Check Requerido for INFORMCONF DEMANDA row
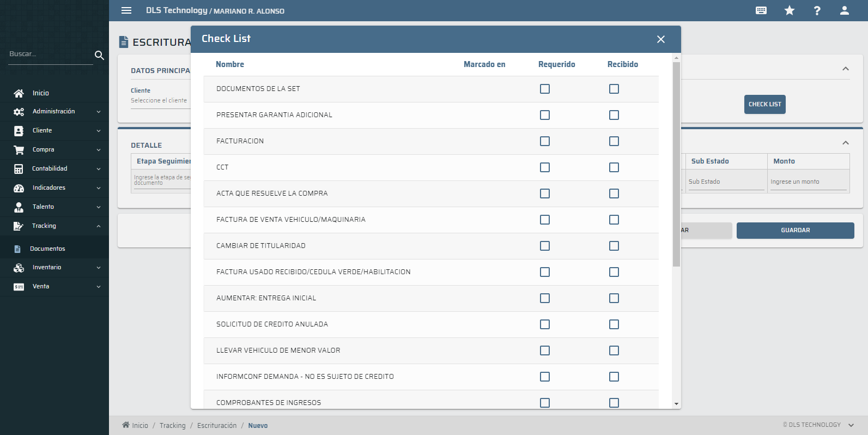Image resolution: width=868 pixels, height=435 pixels. click(545, 377)
